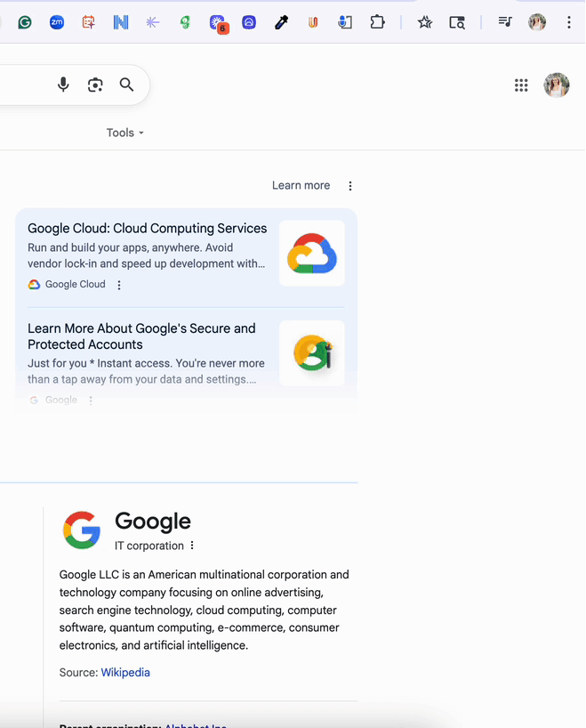The width and height of the screenshot is (586, 728).
Task: Expand the Tools dropdown
Action: point(124,133)
